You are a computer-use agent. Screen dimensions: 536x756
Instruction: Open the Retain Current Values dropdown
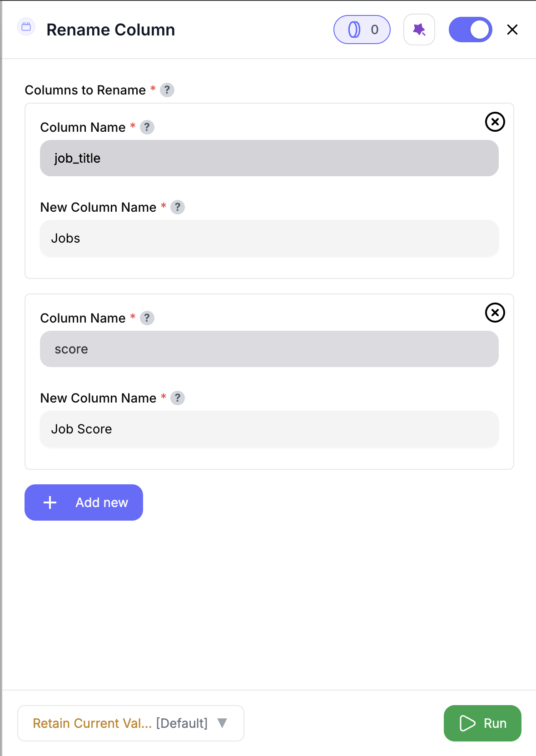[x=130, y=723]
